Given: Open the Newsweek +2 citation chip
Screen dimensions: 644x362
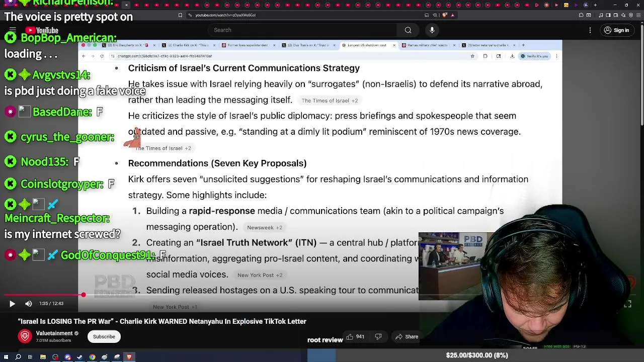Looking at the screenshot, I should pyautogui.click(x=265, y=228).
